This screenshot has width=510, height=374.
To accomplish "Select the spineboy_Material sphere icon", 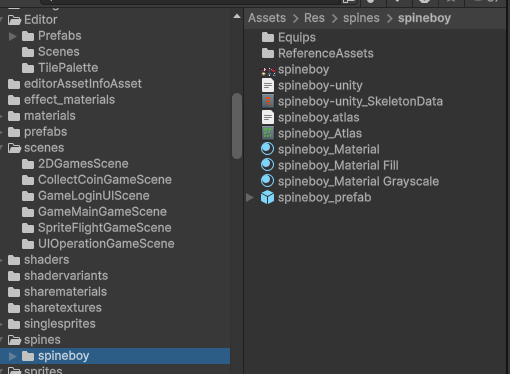I will (x=268, y=149).
